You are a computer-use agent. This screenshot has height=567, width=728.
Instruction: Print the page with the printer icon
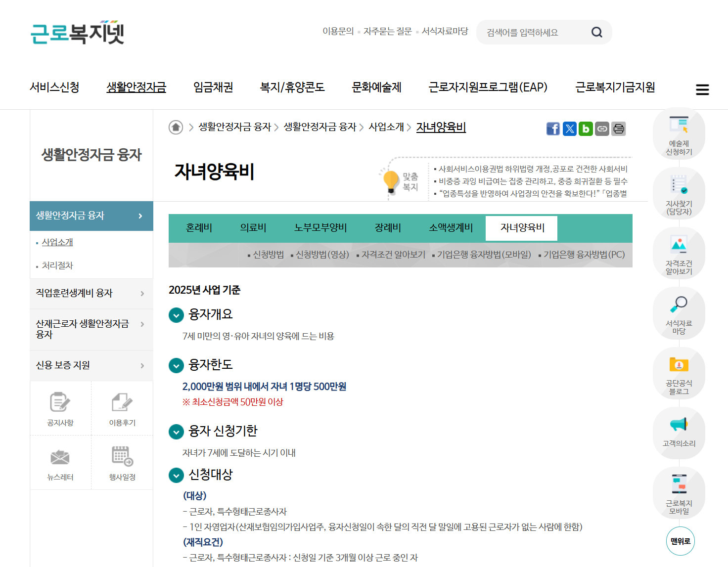pyautogui.click(x=618, y=129)
